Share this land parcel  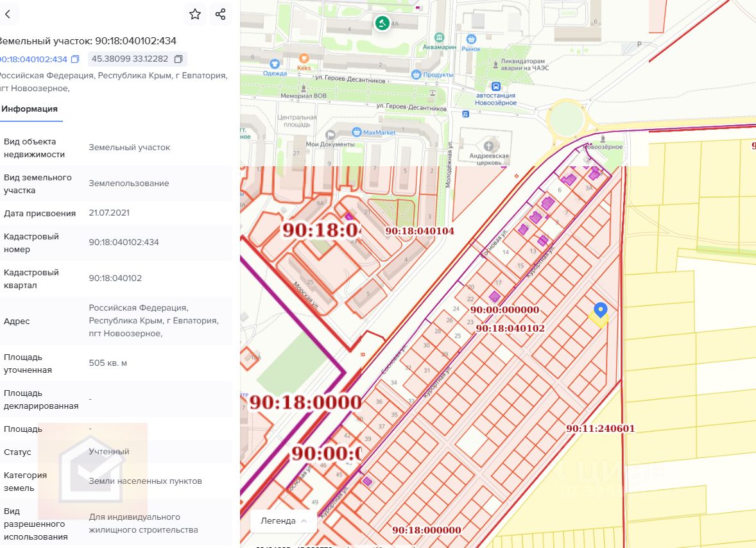220,14
